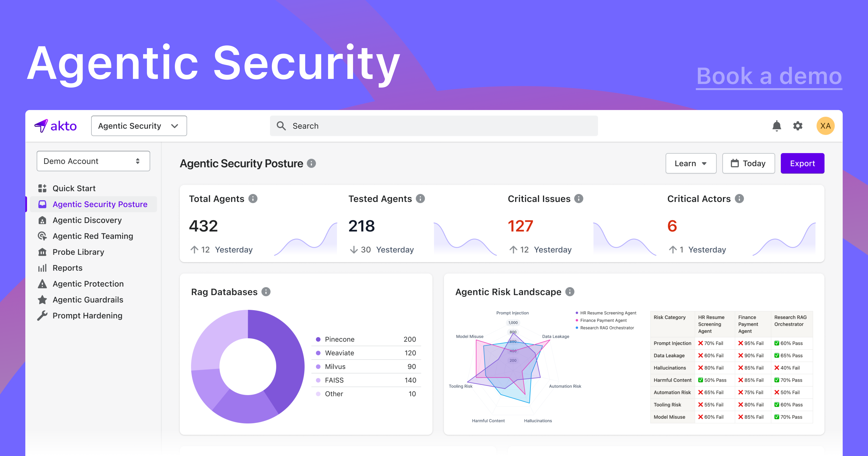This screenshot has height=456, width=868.
Task: Click the Export button
Action: pos(802,164)
